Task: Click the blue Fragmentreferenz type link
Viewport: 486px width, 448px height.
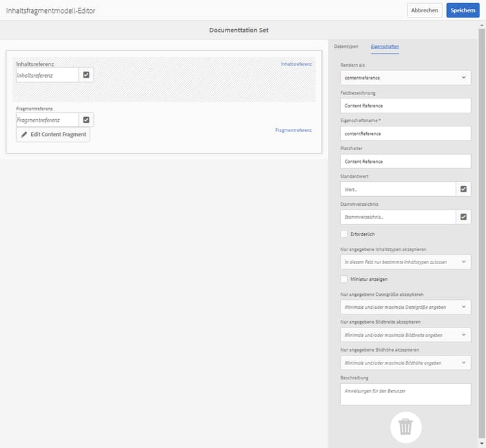Action: click(x=294, y=130)
